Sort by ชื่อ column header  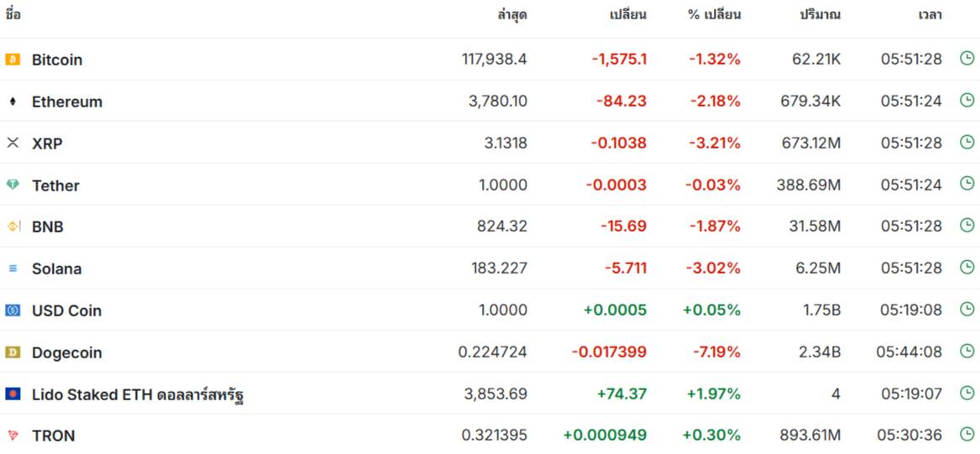pyautogui.click(x=13, y=15)
